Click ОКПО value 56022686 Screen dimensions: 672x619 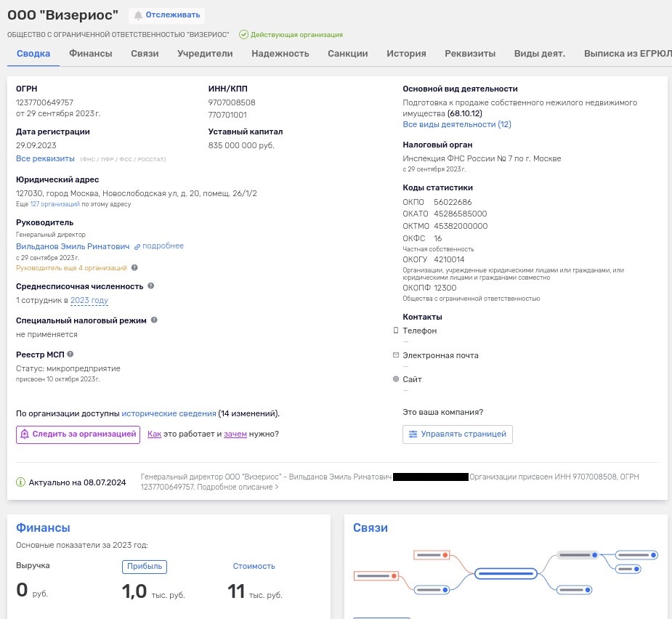(453, 202)
